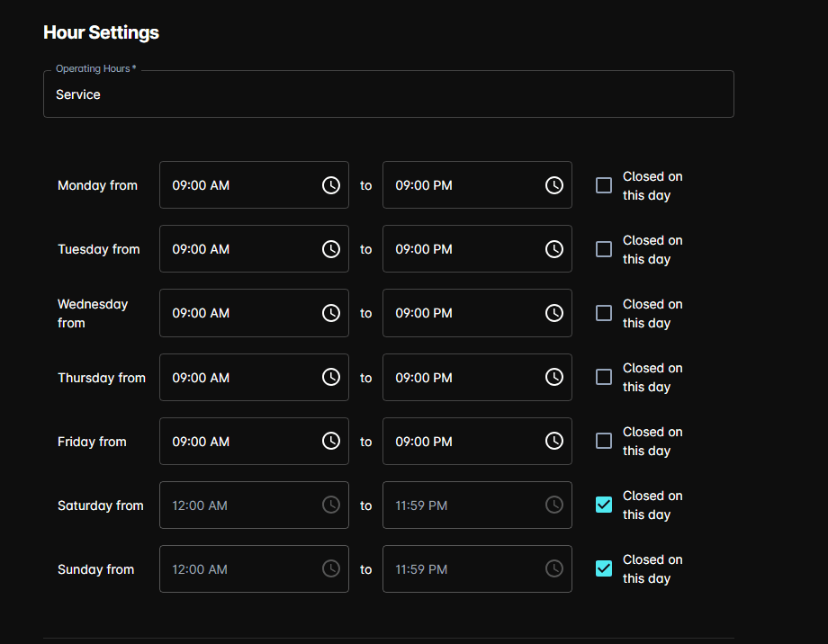Mark Wednesday as closed on this day
The height and width of the screenshot is (644, 828).
[x=604, y=313]
